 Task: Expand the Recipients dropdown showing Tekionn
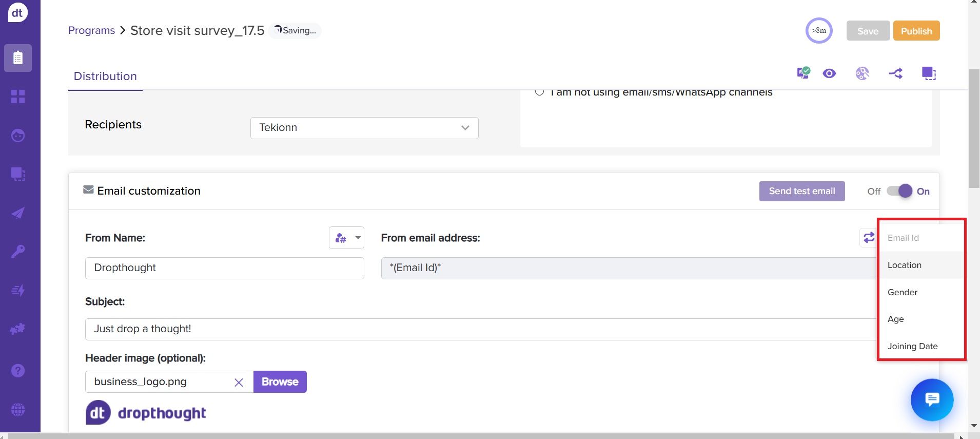[x=364, y=128]
